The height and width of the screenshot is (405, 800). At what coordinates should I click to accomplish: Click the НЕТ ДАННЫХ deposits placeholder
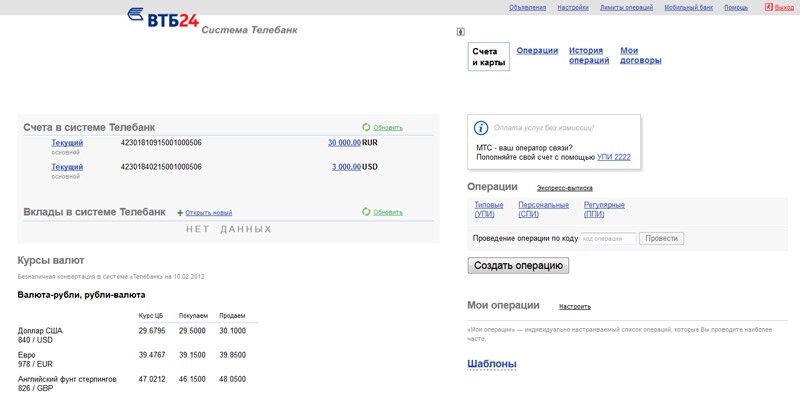tap(229, 230)
